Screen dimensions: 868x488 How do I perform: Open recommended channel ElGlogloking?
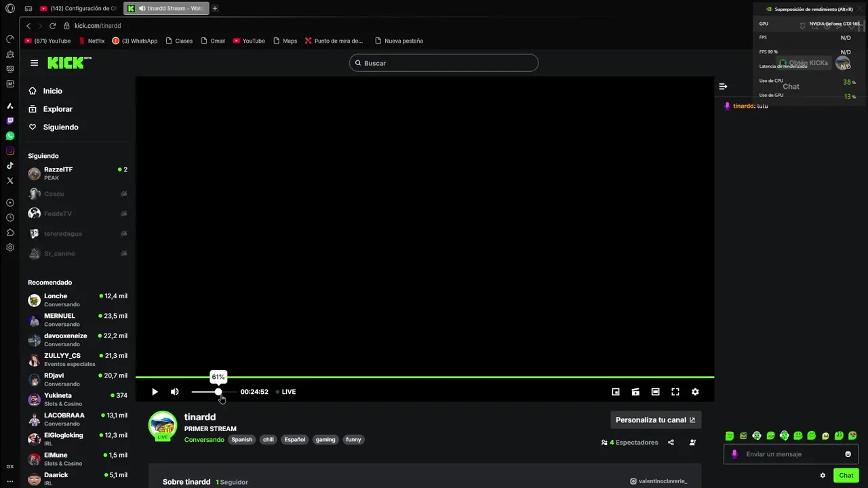click(77, 439)
